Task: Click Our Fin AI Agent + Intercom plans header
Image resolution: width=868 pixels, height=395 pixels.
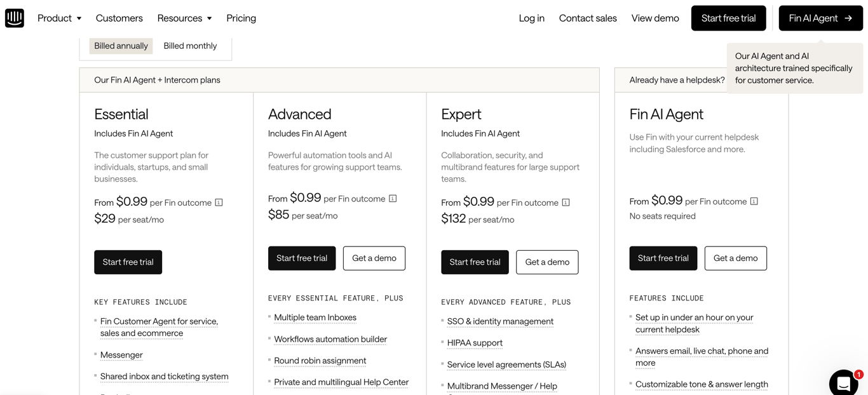Action: point(157,80)
